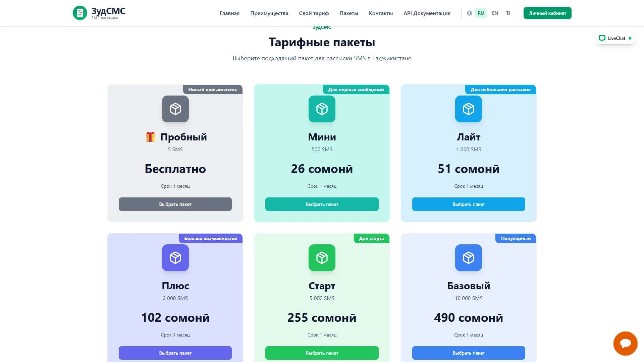Screen dimensions: 644x362
Task: Open Личный кабинет
Action: [x=547, y=13]
